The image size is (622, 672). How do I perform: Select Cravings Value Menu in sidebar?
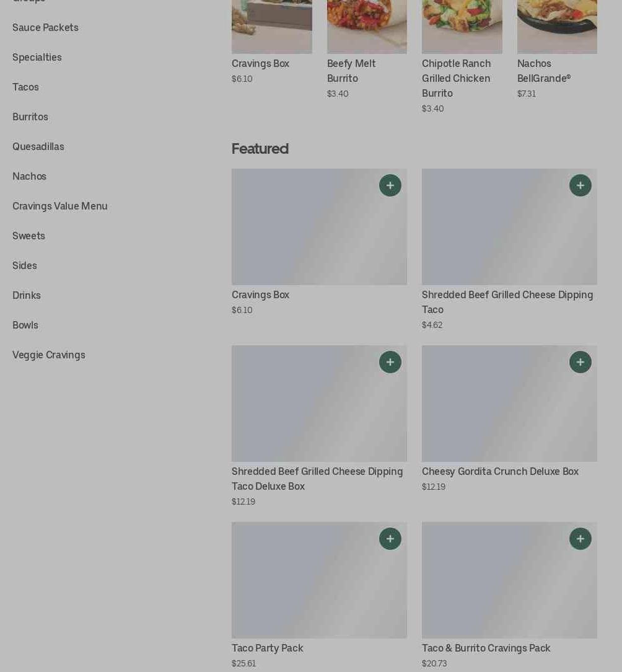[x=60, y=206]
